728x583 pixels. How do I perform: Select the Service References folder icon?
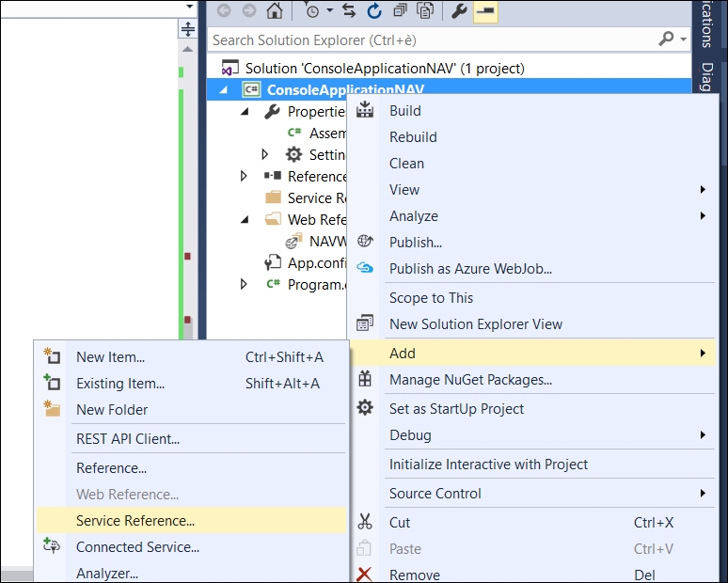(273, 197)
